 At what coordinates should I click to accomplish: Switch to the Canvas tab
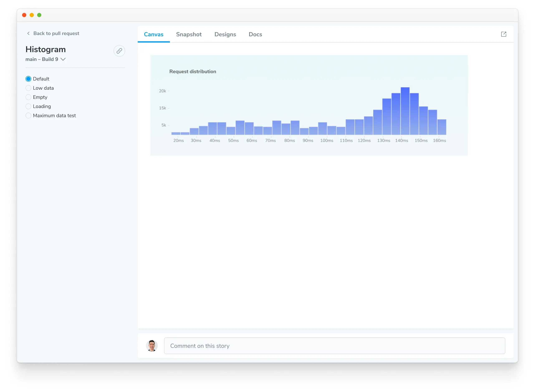(x=153, y=34)
